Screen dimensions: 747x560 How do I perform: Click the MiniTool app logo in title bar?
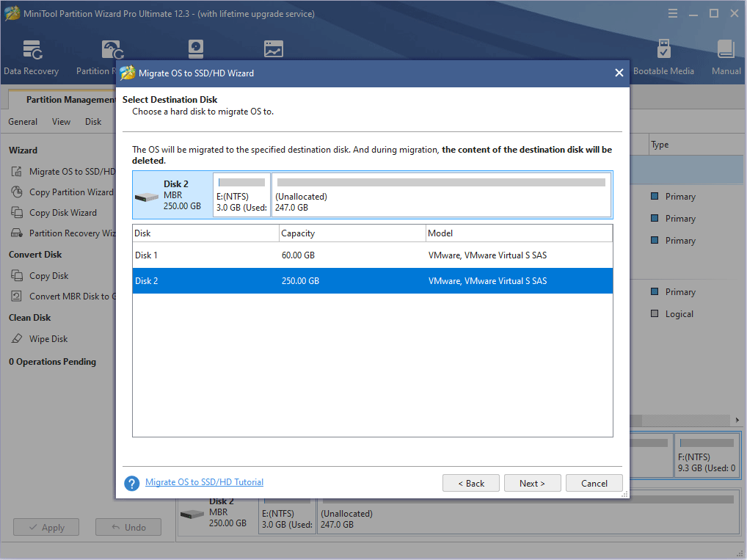tap(12, 13)
